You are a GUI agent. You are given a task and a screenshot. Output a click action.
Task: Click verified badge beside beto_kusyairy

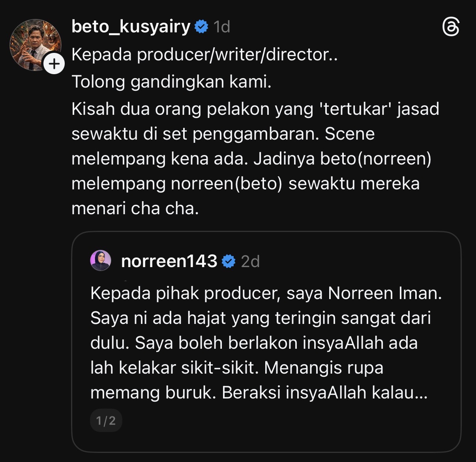click(201, 27)
